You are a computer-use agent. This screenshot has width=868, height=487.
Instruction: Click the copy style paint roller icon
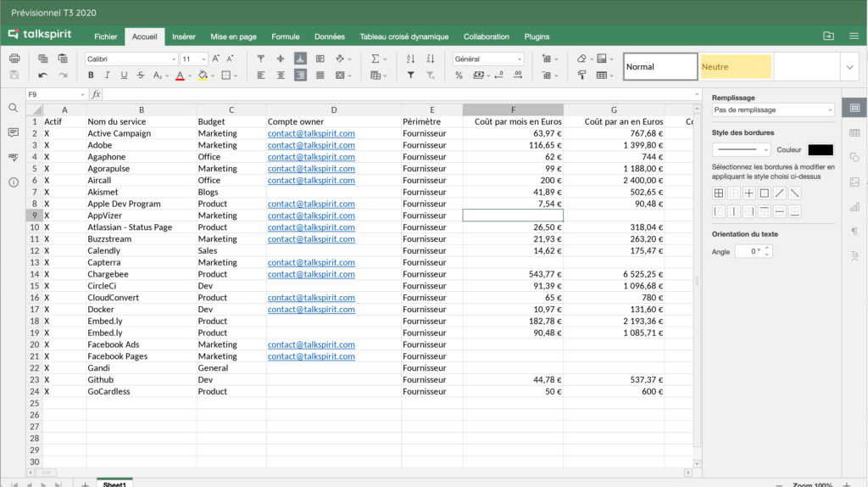tap(582, 76)
